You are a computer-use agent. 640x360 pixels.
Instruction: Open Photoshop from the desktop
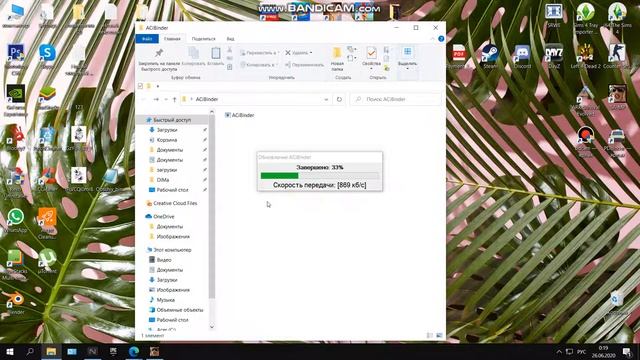(16, 54)
